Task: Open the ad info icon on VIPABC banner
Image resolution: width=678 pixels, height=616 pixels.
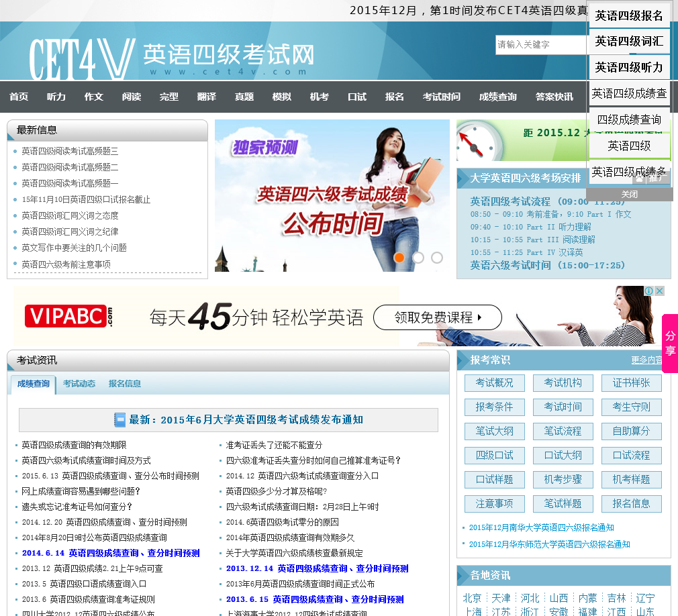Action: tap(648, 291)
